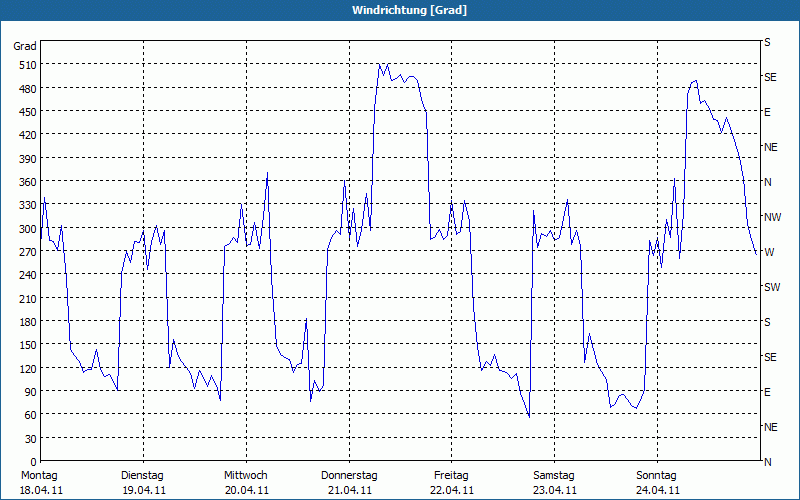Viewport: 800px width, 500px height.
Task: Click the 'NE' compass label near 405 degrees
Action: pos(771,147)
